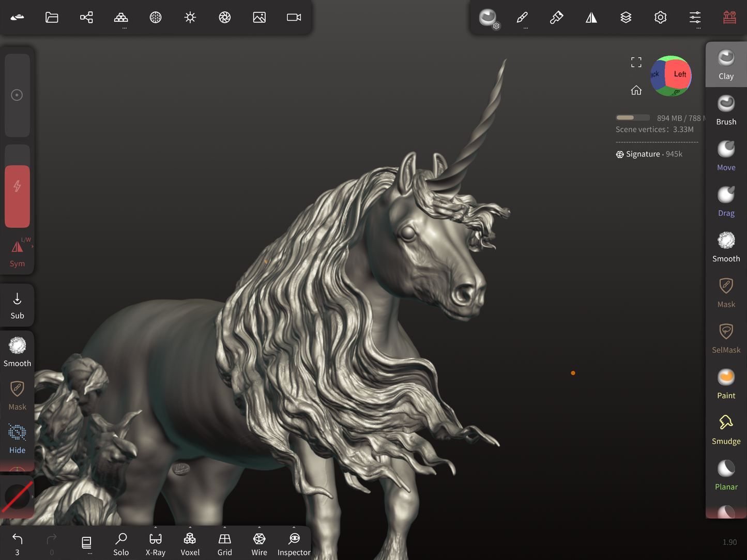Expand the Inspector options

[x=294, y=528]
